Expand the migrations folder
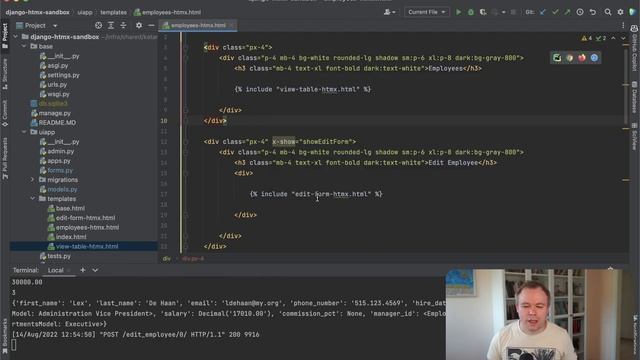The height and width of the screenshot is (360, 640). point(33,180)
